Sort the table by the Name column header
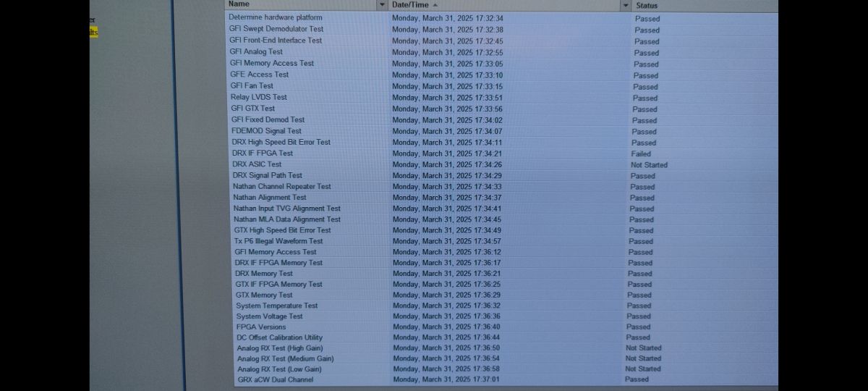Image resolution: width=868 pixels, height=391 pixels. tap(239, 4)
